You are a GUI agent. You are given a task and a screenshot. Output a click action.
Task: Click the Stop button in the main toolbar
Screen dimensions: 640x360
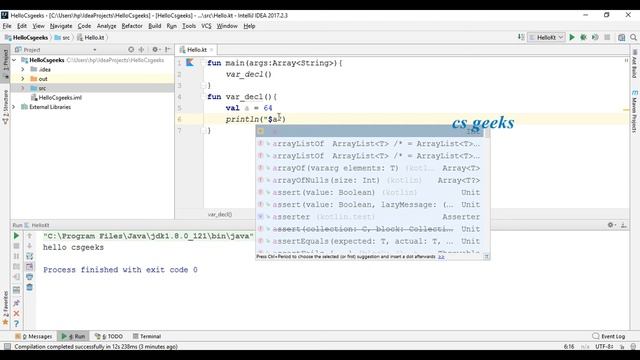click(607, 37)
